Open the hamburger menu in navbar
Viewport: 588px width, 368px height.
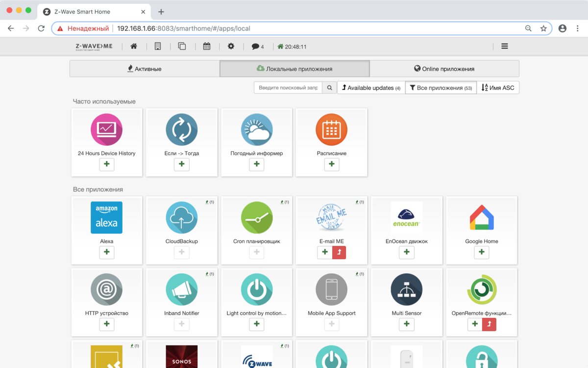504,47
